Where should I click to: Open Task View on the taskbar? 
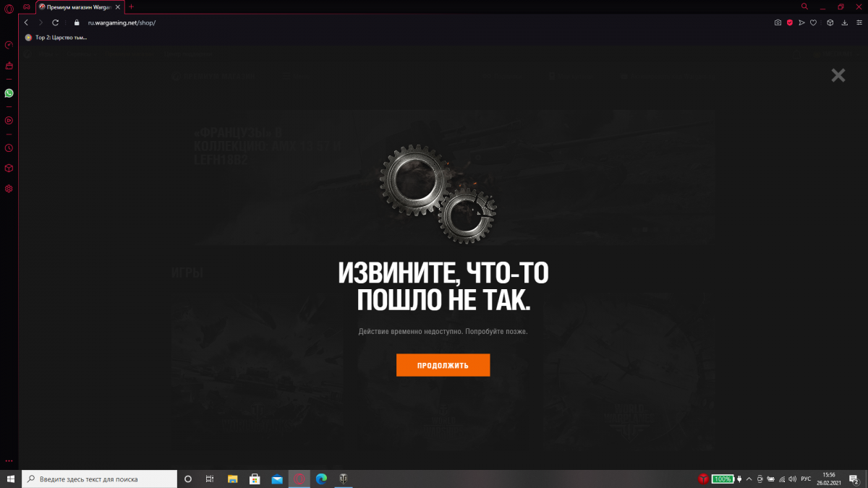(210, 479)
